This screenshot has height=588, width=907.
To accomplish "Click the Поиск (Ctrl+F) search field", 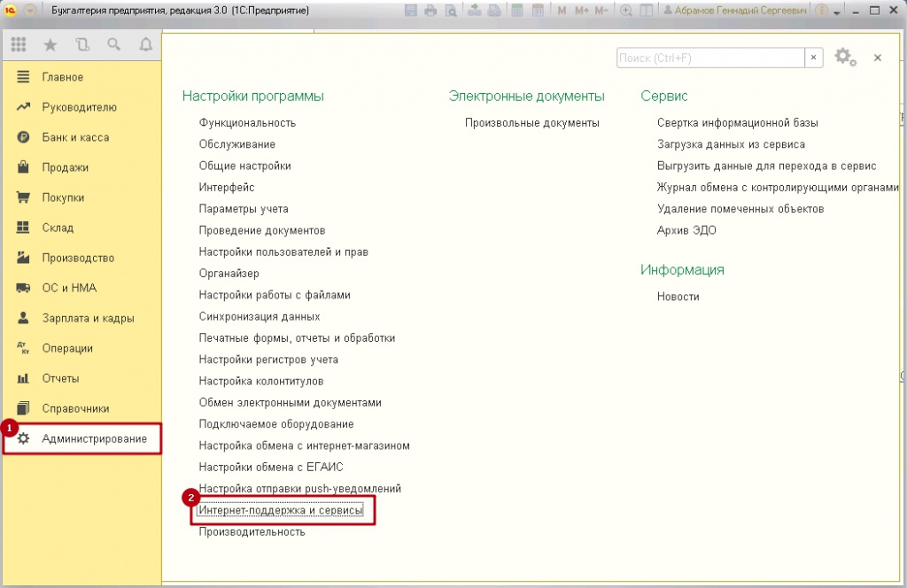I will click(x=710, y=58).
